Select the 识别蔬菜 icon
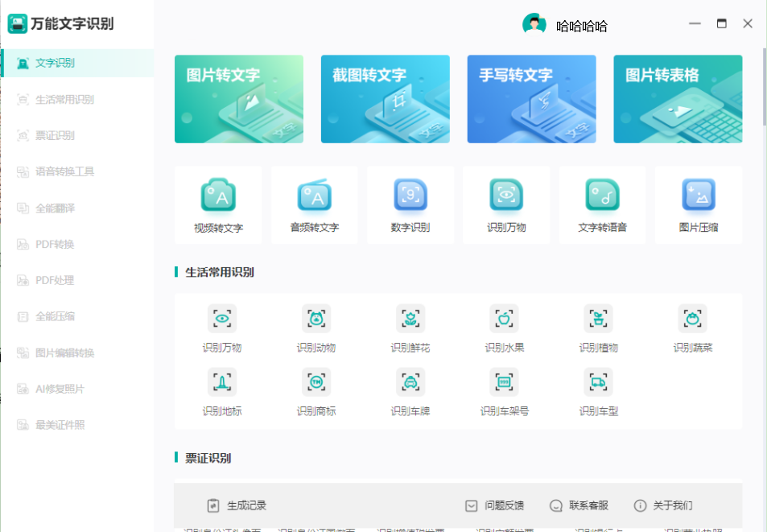Image resolution: width=767 pixels, height=532 pixels. click(693, 319)
